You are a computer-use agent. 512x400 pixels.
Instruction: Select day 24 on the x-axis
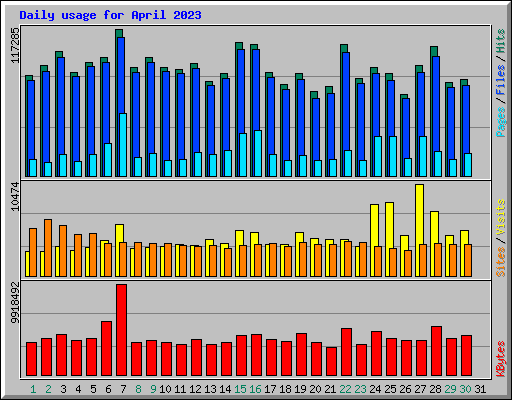point(375,389)
